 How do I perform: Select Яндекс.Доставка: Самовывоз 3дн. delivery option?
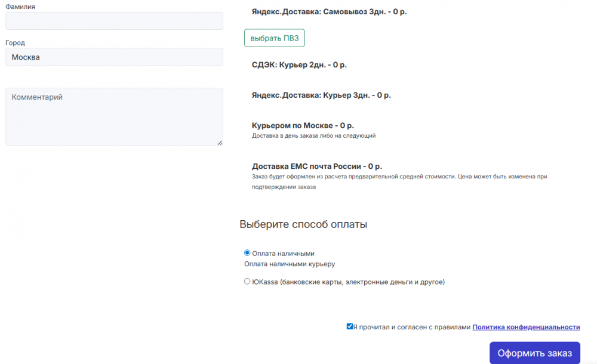[329, 11]
